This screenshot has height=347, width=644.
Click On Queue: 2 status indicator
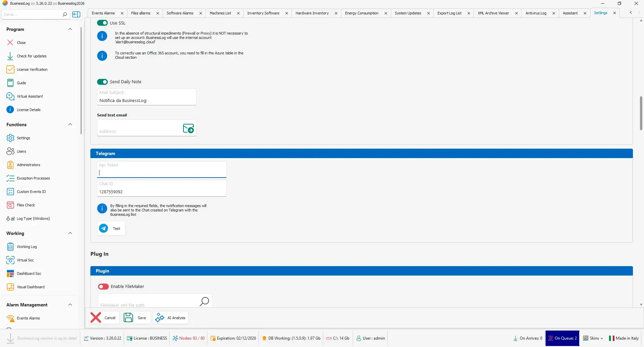click(x=562, y=338)
